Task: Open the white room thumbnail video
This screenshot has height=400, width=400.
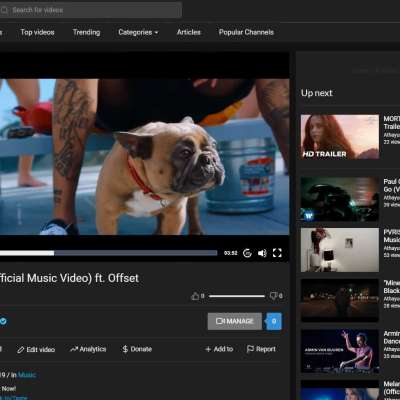Action: 340,250
